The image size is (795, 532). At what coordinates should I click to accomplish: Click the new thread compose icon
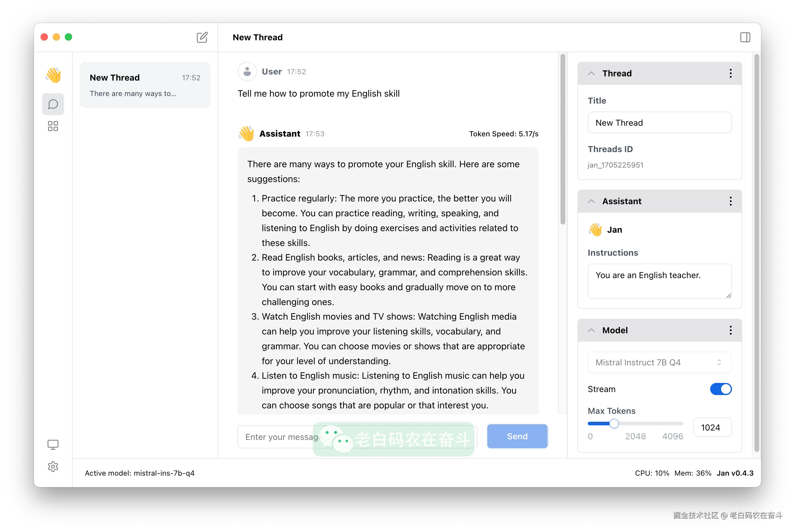click(x=202, y=37)
